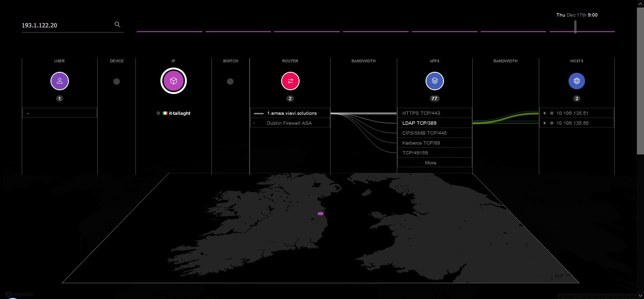Image resolution: width=644 pixels, height=299 pixels.
Task: Expand the apps list with More
Action: tap(430, 163)
